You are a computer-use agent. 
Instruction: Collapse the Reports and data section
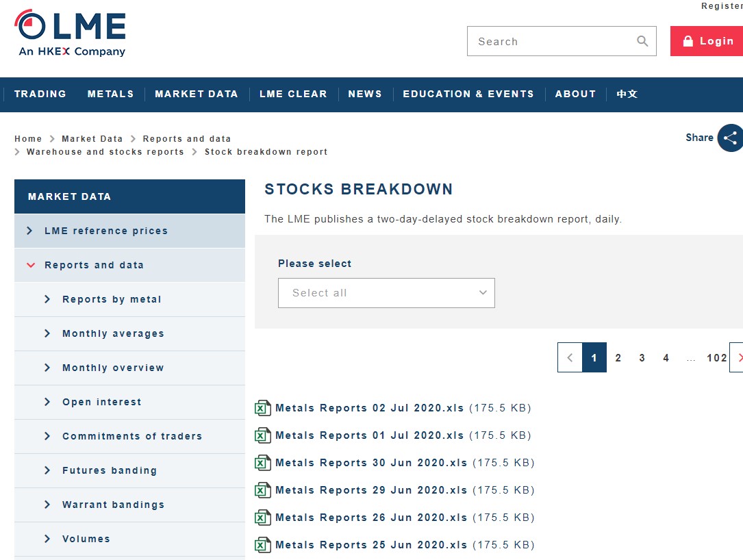(x=31, y=265)
